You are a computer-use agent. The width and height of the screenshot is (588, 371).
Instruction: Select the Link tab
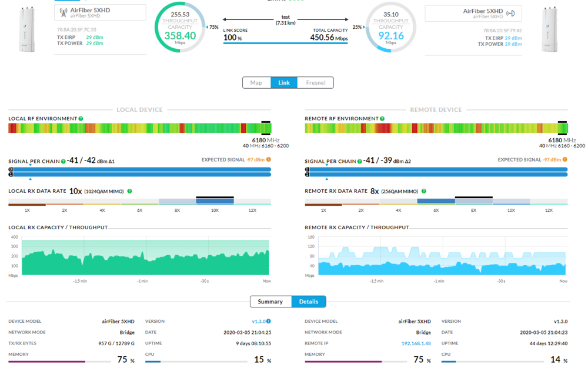coord(284,83)
